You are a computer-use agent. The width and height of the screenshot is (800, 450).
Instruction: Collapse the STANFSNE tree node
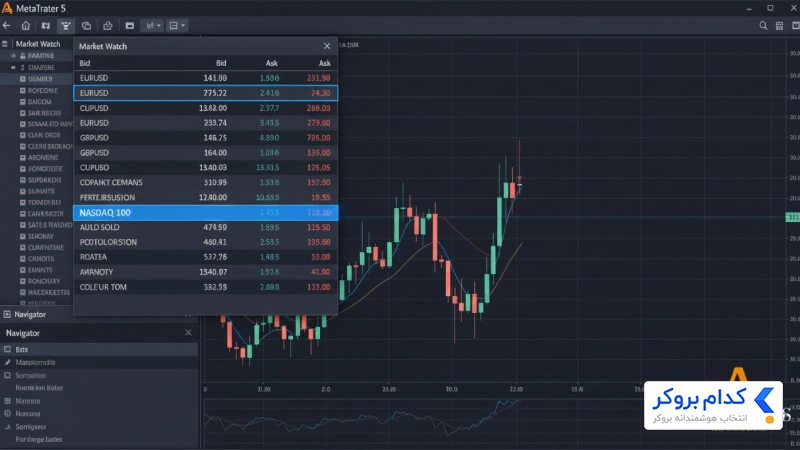[13, 67]
